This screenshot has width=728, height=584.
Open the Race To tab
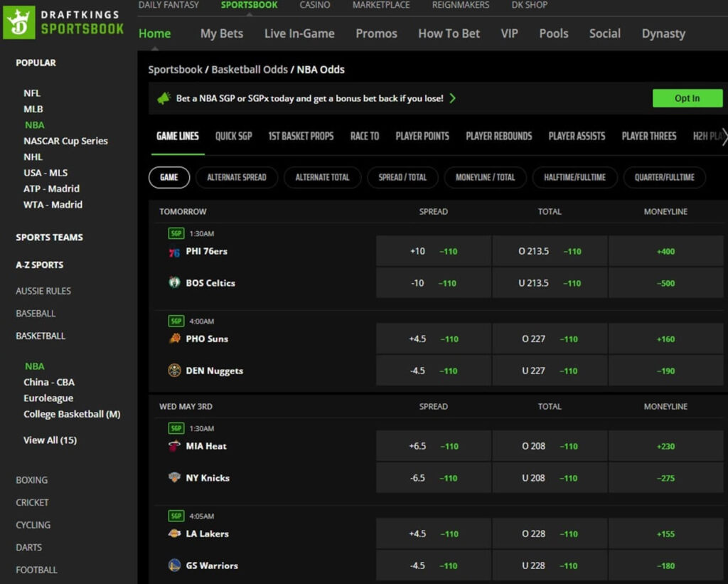pos(365,136)
